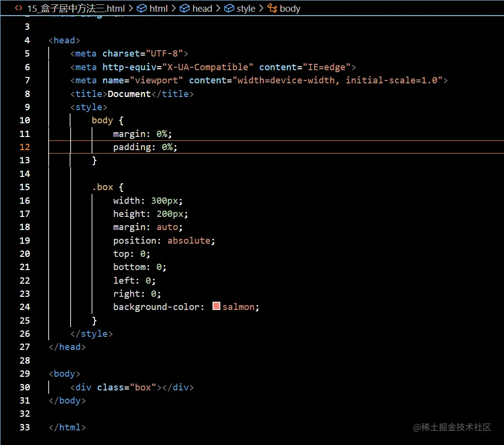
Task: Click the "IE=edge" content value
Action: pyautogui.click(x=327, y=67)
